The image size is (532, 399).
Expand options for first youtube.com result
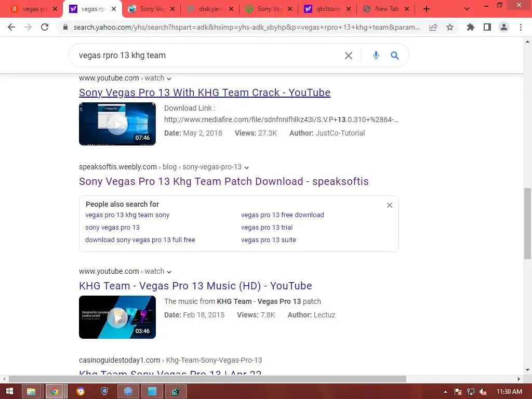coord(169,79)
